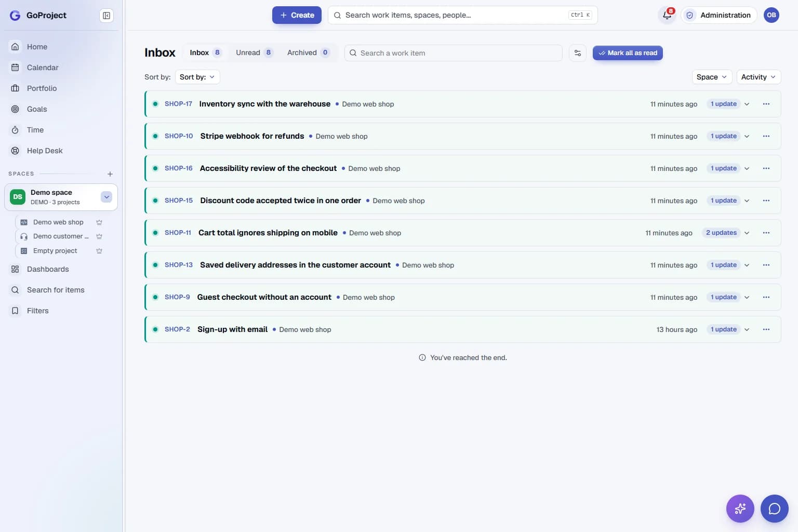Click the Create button
This screenshot has width=798, height=532.
[x=297, y=15]
